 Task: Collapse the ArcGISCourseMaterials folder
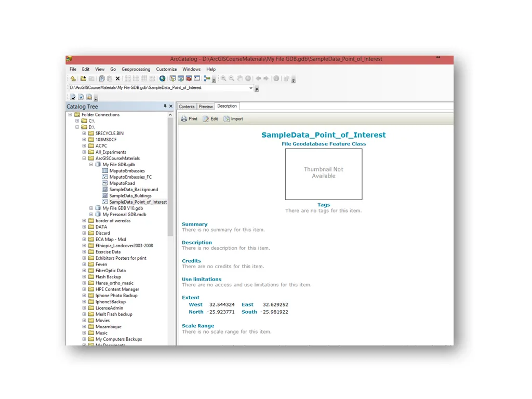[x=84, y=158]
